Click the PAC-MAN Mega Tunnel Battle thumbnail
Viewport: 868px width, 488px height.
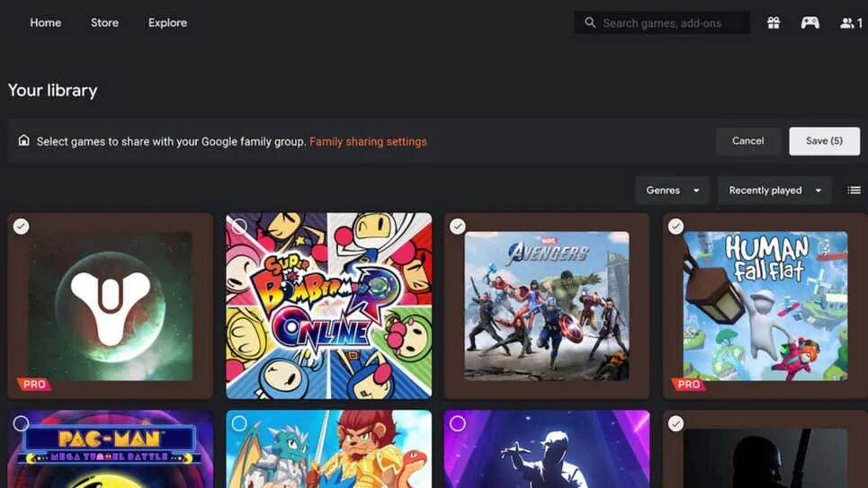(x=111, y=448)
